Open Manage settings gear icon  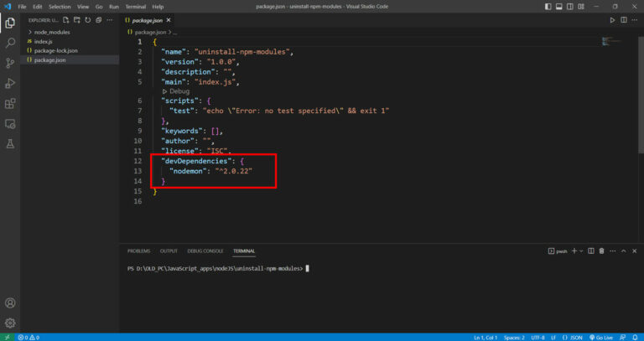coord(10,323)
